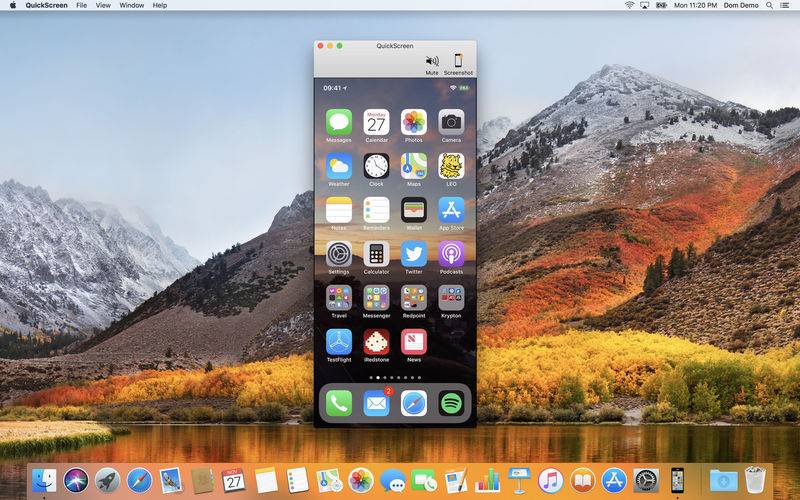
Task: Open System Preferences from the Dock
Action: [x=646, y=481]
